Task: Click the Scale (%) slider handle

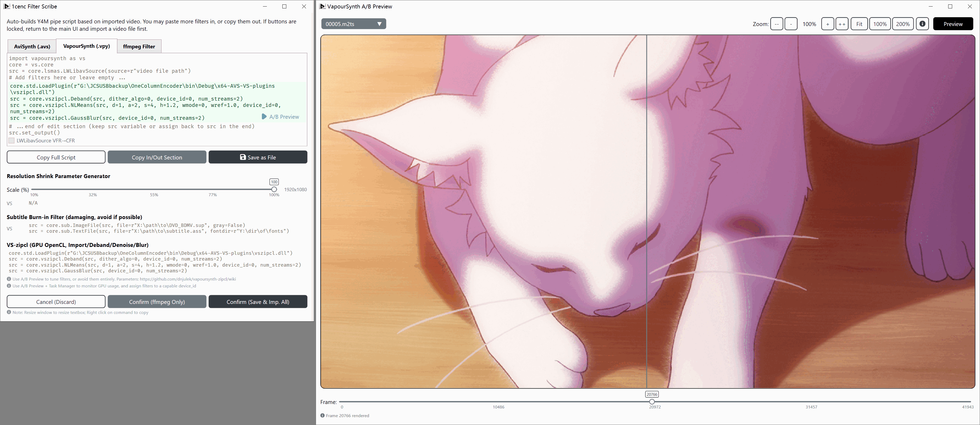Action: click(274, 189)
